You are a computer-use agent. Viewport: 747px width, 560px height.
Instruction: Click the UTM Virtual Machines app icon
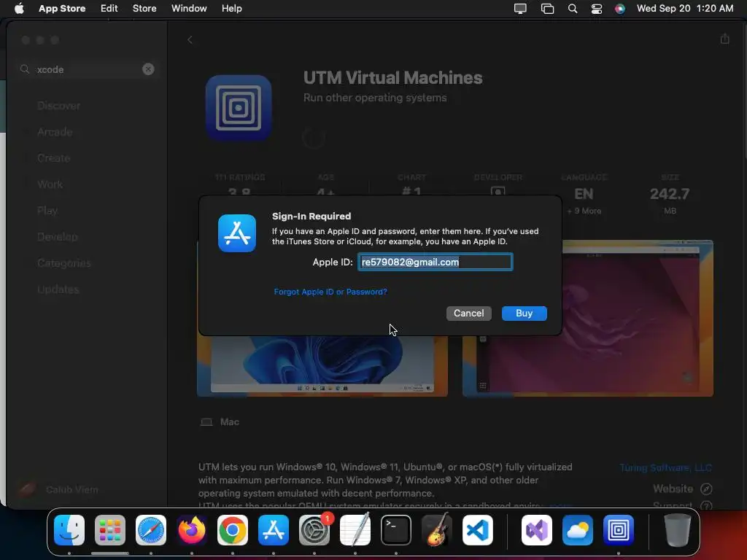239,108
